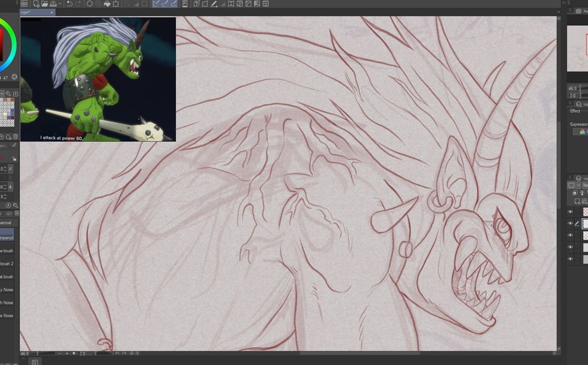Click the magnifier icon above color set
The height and width of the screenshot is (365, 588).
point(8,93)
